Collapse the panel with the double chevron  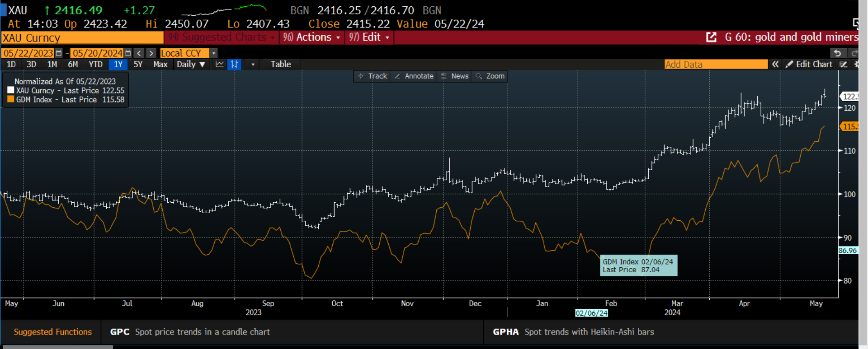point(775,64)
